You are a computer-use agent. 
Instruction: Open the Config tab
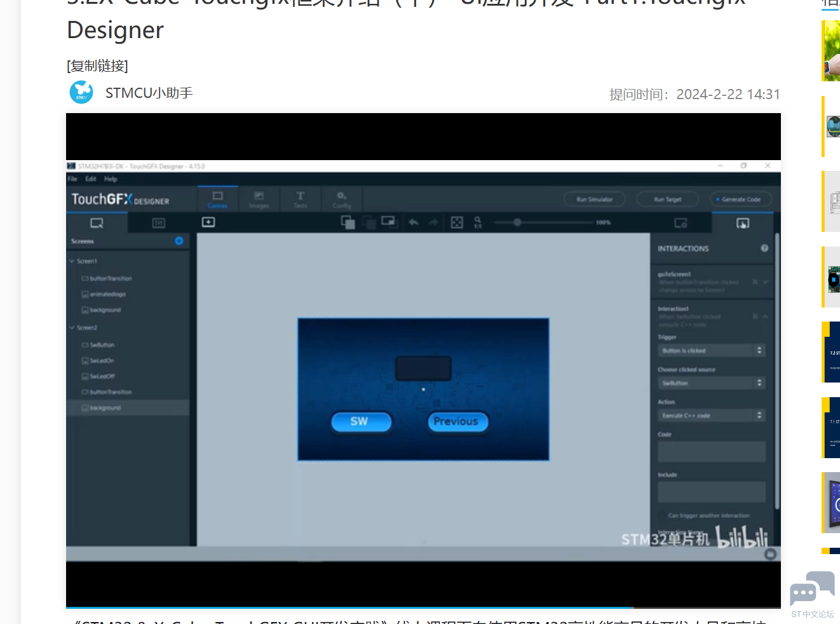point(341,199)
